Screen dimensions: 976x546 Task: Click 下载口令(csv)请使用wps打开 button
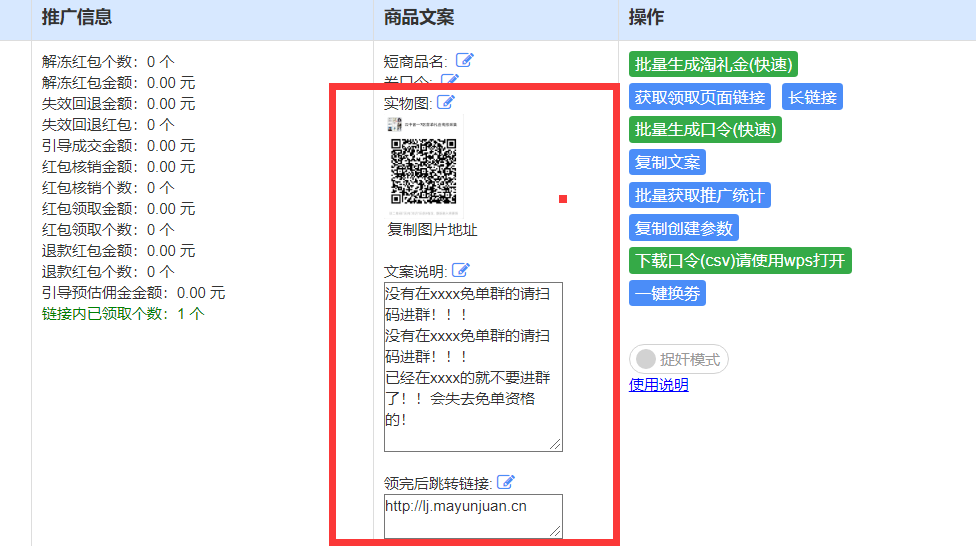tap(740, 260)
